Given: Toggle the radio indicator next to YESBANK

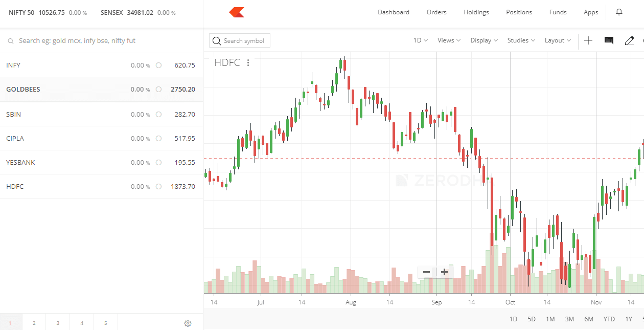Looking at the screenshot, I should 158,162.
